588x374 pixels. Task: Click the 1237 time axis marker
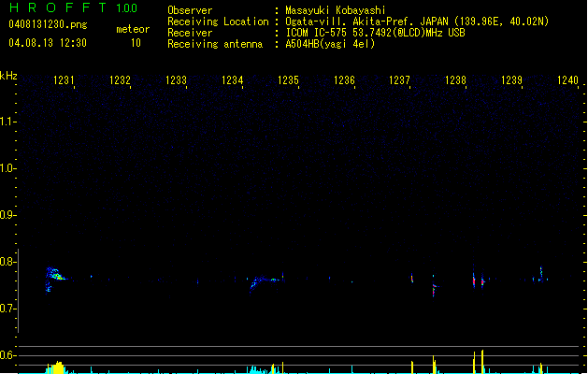point(399,80)
